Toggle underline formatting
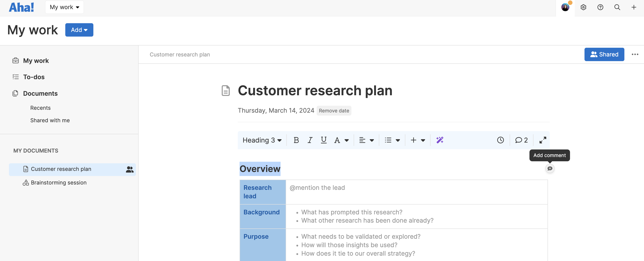Viewport: 644px width, 261px height. click(324, 140)
